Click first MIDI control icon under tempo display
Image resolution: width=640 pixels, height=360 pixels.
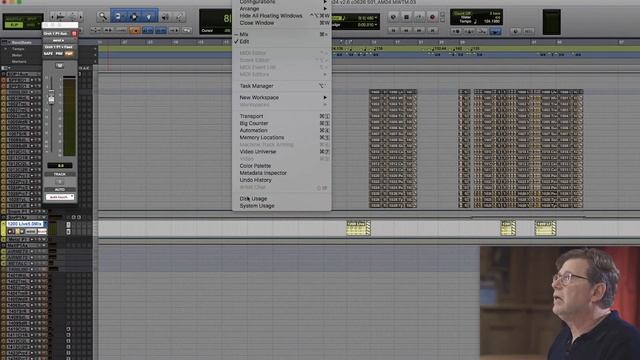456,31
